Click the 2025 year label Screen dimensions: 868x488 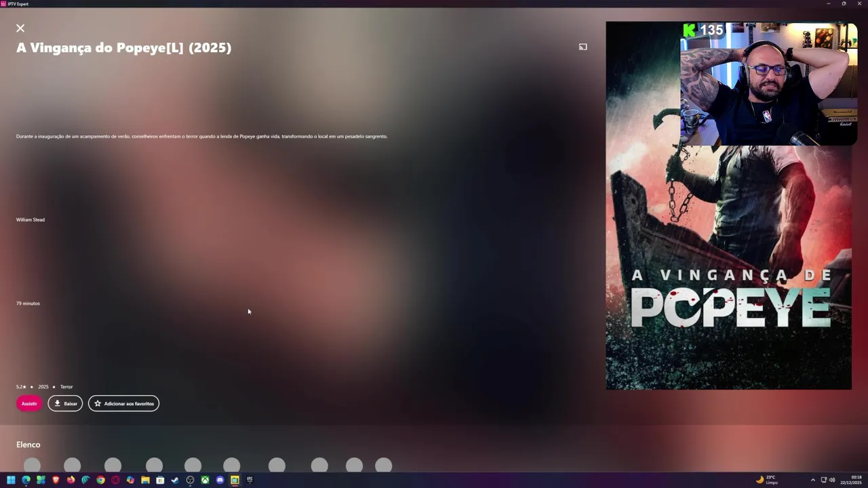pos(43,386)
